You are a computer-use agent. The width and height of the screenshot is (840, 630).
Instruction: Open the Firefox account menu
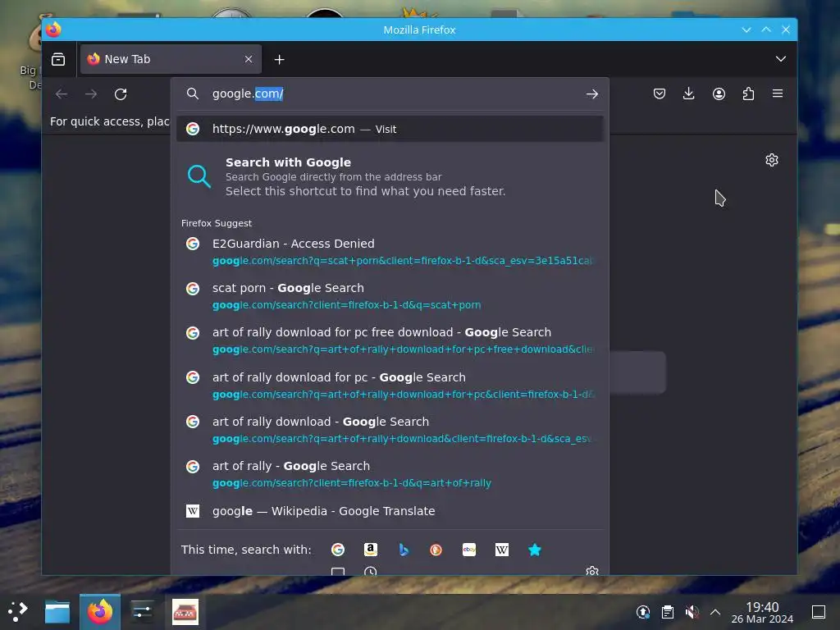coord(719,94)
